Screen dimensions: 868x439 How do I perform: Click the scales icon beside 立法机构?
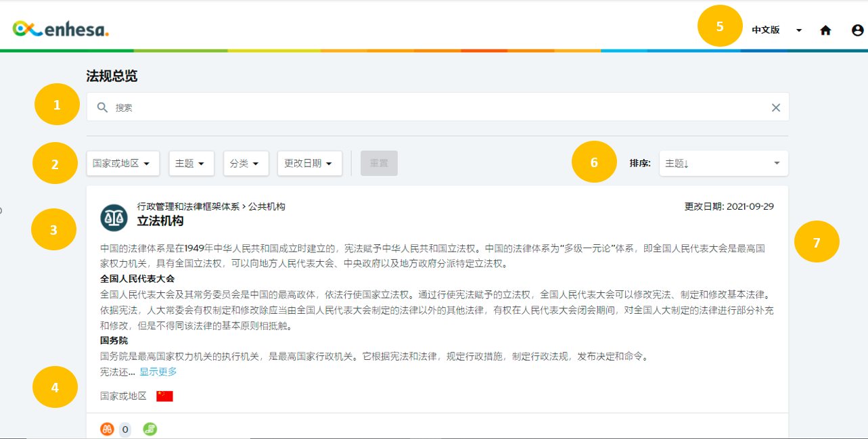click(114, 217)
